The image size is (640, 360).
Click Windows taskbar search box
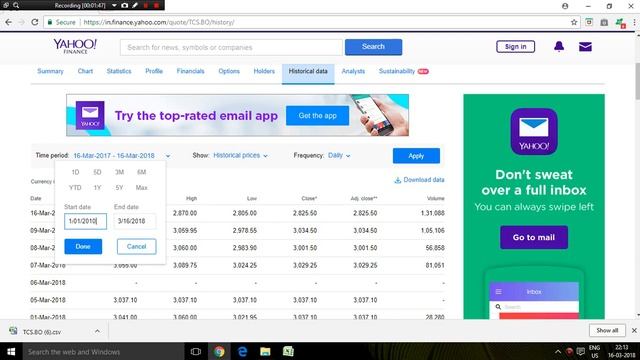pyautogui.click(x=103, y=351)
